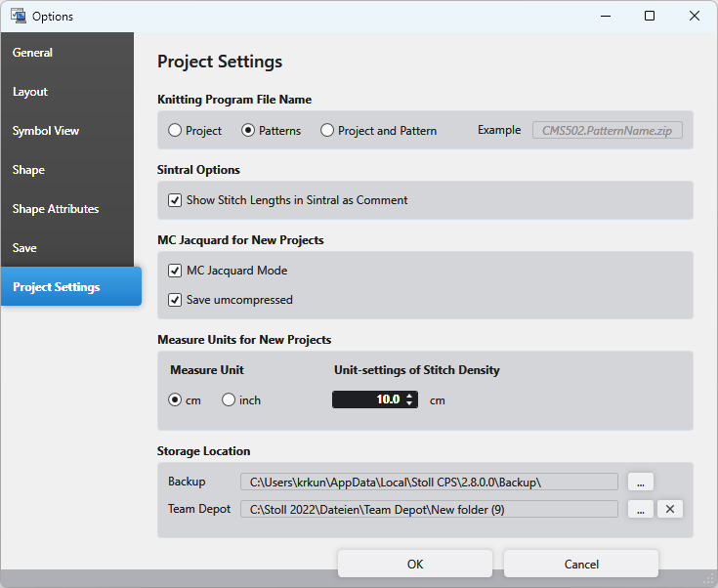Select the Project file name radio
The width and height of the screenshot is (718, 588).
175,131
